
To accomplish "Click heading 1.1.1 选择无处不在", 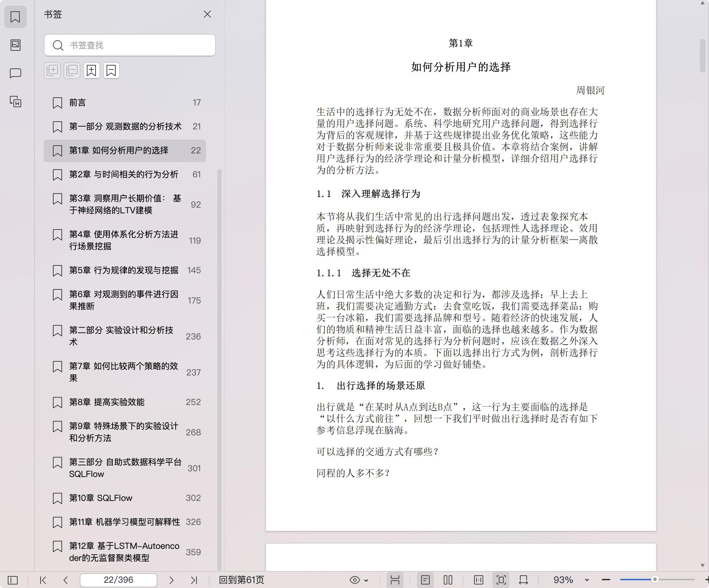I will click(363, 273).
